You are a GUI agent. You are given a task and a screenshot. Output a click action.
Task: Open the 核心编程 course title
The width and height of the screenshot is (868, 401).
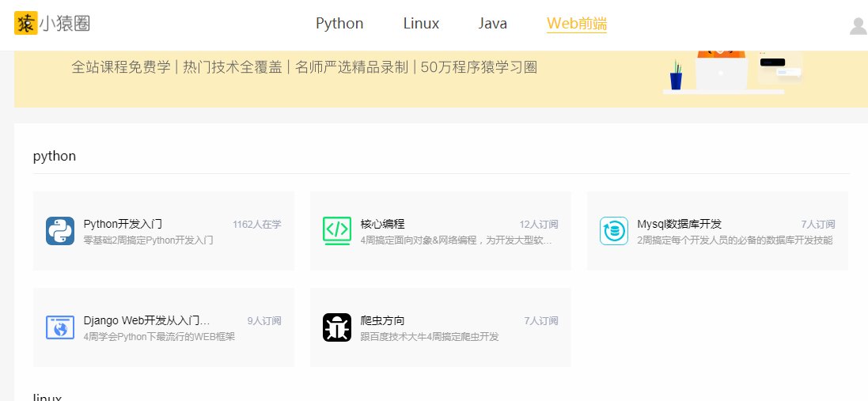[x=382, y=224]
